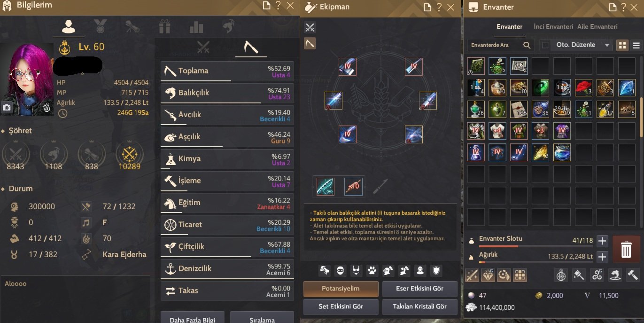644x323 pixels.
Task: Click the magnifier search icon in inventory
Action: click(x=527, y=45)
